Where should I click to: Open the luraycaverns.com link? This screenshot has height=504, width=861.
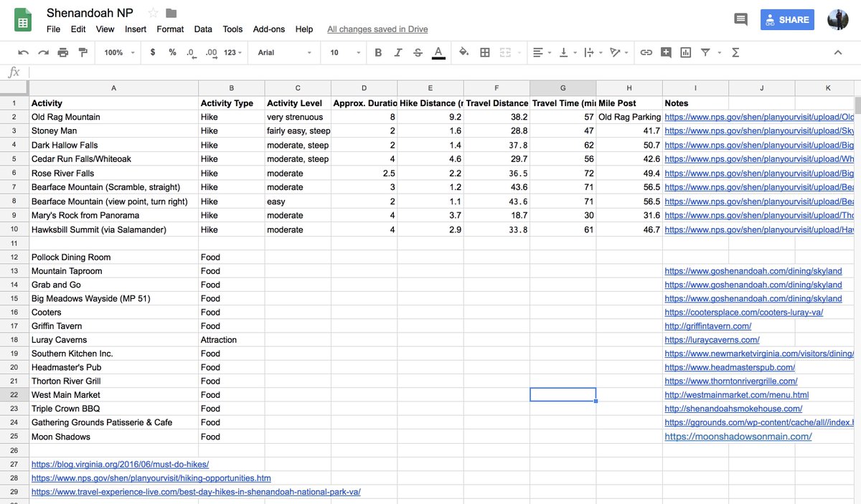tap(712, 340)
